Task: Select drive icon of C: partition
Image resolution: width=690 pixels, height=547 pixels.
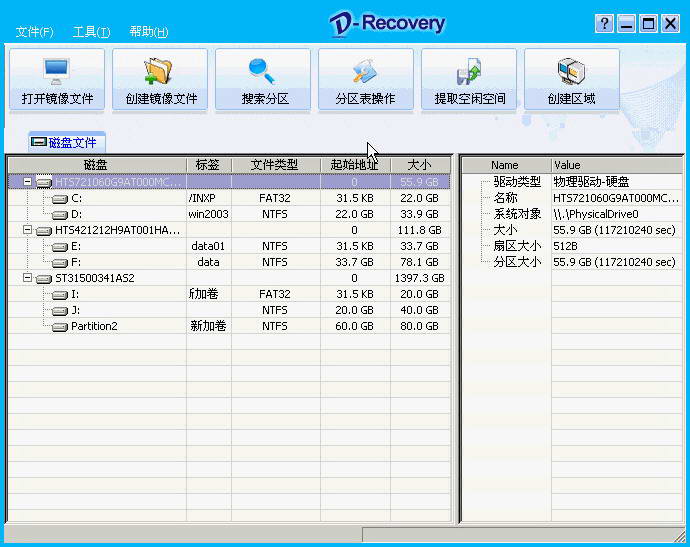Action: click(x=60, y=198)
